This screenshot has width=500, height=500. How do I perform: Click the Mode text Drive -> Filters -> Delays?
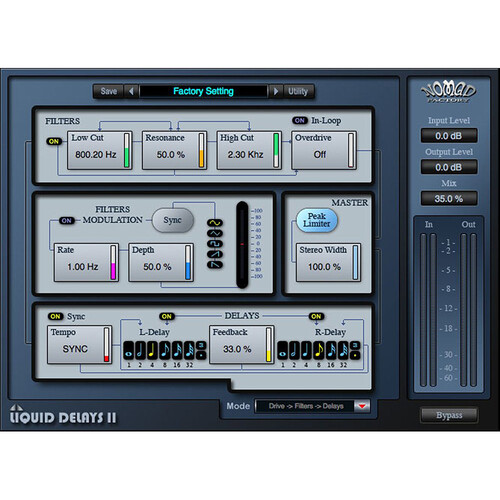click(x=306, y=406)
